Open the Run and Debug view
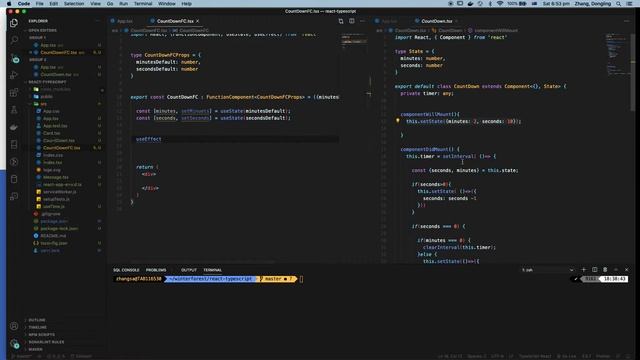 (x=14, y=75)
